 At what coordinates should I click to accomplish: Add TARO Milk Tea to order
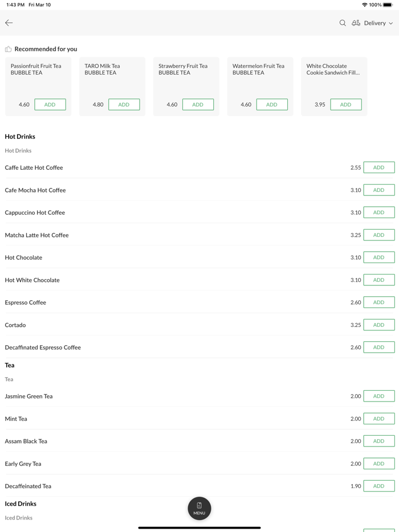tap(124, 104)
